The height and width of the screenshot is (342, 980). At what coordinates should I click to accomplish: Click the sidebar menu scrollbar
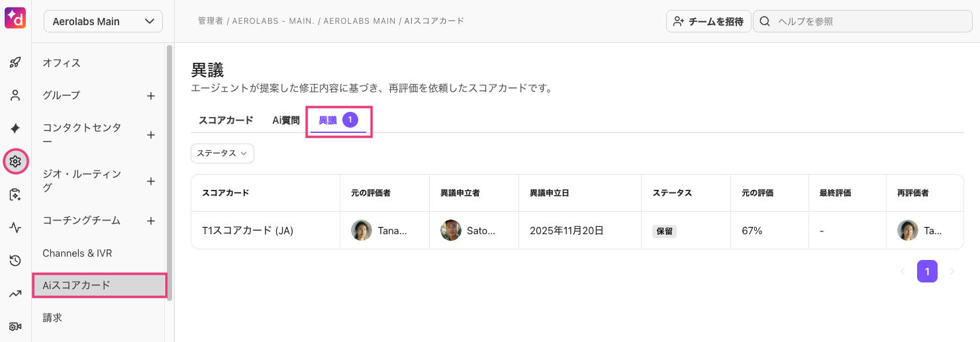pyautogui.click(x=170, y=172)
